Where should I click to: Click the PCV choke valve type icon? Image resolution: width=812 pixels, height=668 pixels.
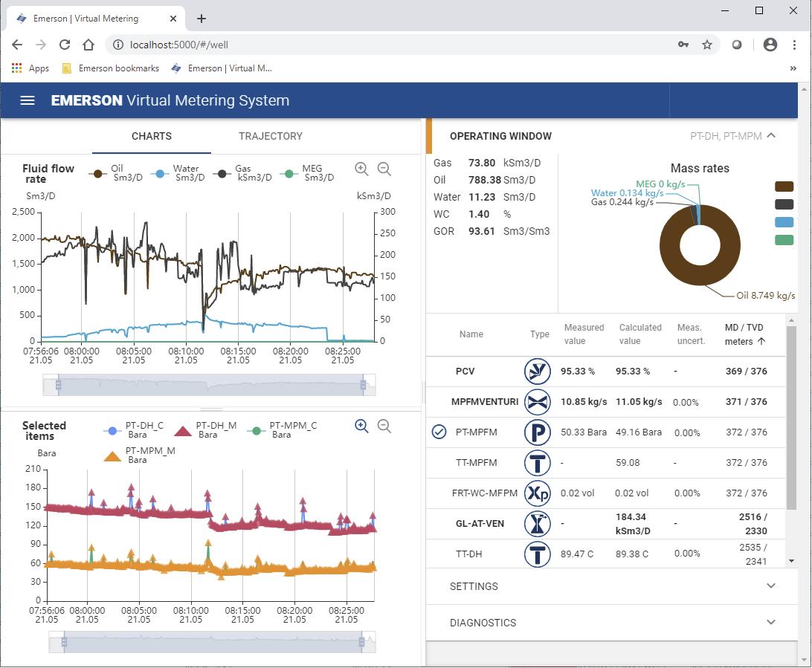537,372
